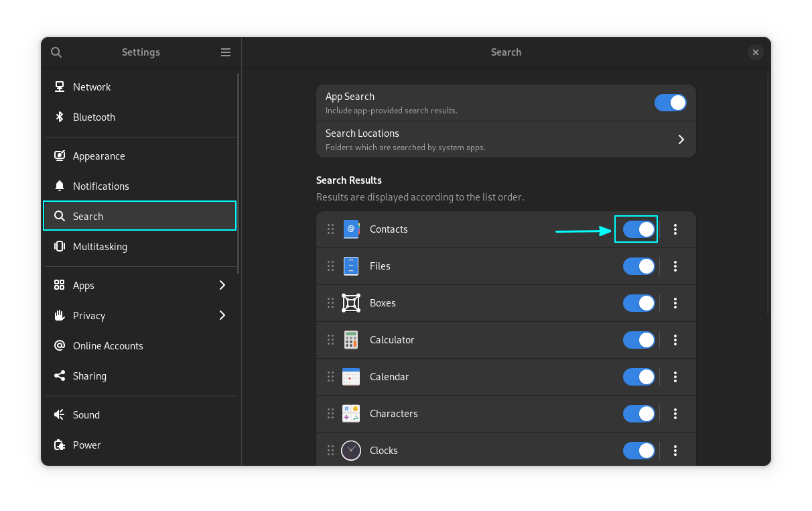Disable the App Search toggle
This screenshot has height=511, width=812.
pyautogui.click(x=670, y=103)
